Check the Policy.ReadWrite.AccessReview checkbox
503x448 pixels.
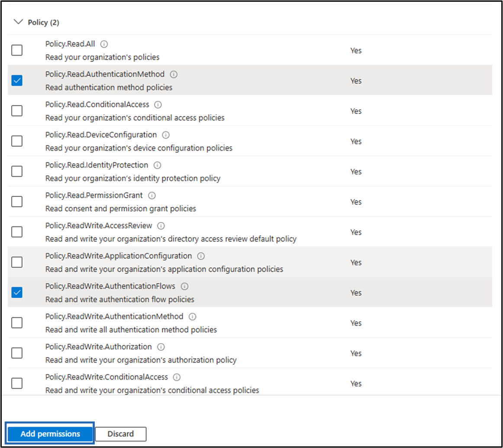(x=17, y=232)
